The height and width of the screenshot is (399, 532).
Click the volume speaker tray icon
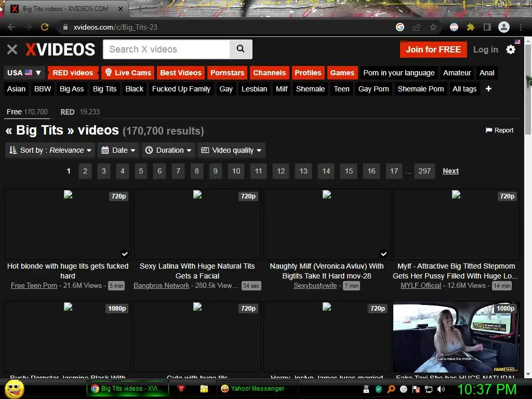tap(441, 389)
